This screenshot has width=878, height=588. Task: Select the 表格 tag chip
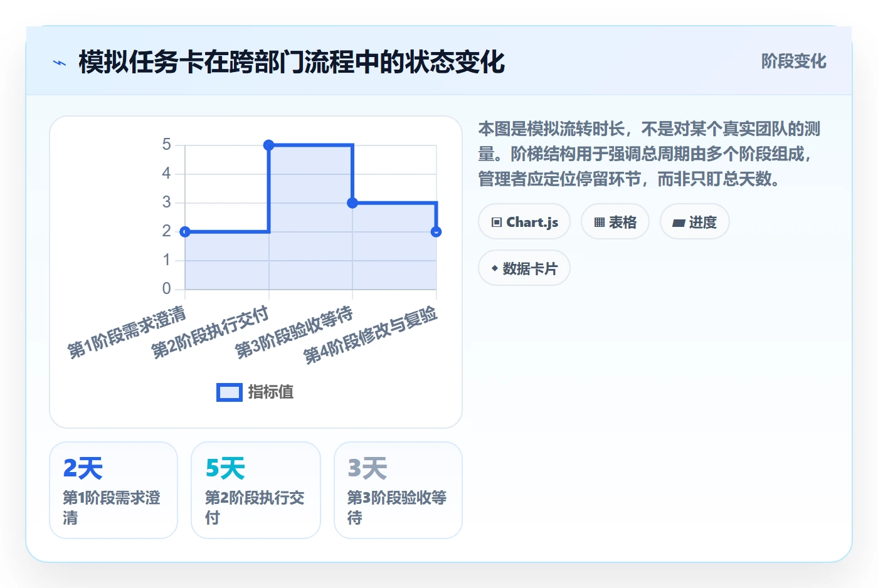coord(615,222)
